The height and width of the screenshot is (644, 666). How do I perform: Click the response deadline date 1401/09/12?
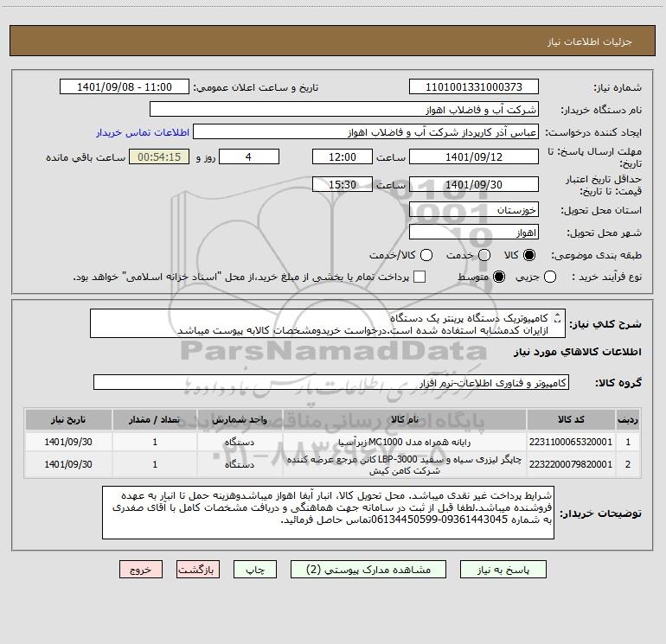click(x=474, y=156)
